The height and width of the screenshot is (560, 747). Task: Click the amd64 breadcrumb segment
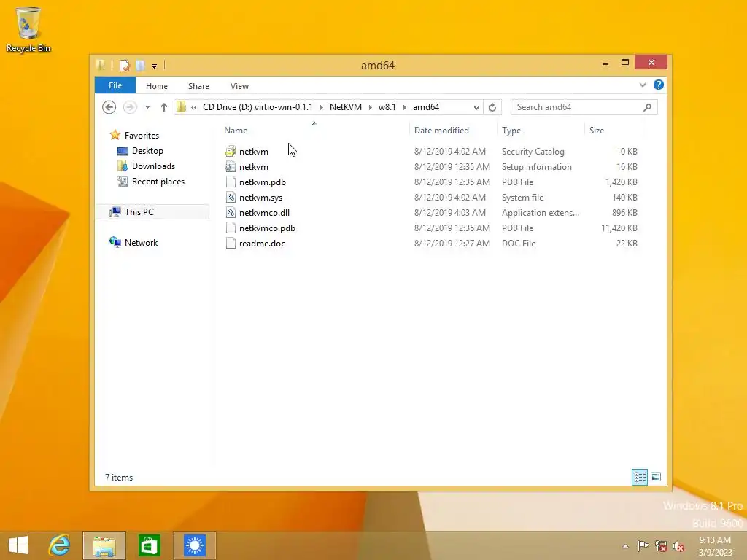tap(426, 107)
